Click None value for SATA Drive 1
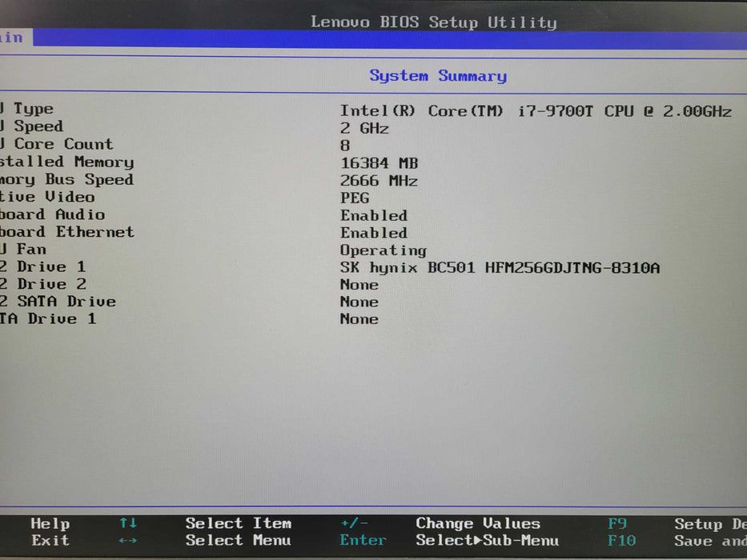The image size is (747, 560). coord(359,319)
